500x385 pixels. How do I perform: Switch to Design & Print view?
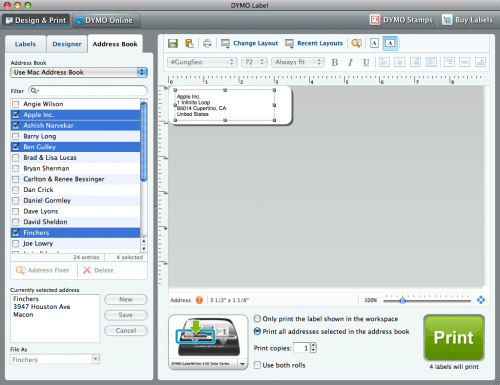click(36, 20)
